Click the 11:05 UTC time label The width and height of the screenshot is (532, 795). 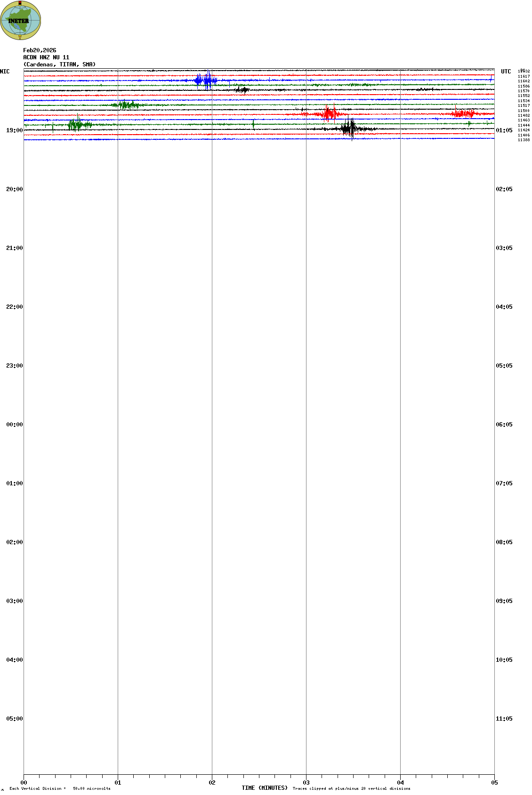(x=504, y=719)
